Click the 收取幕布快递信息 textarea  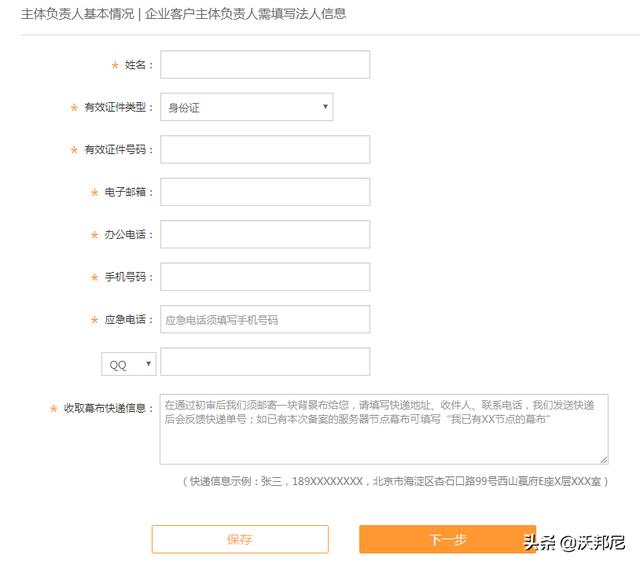[x=384, y=429]
